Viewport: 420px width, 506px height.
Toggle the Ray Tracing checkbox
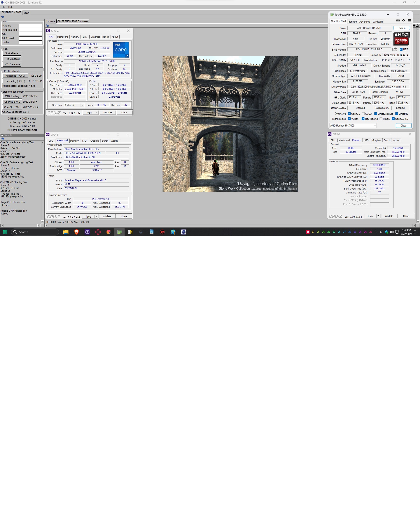[363, 119]
